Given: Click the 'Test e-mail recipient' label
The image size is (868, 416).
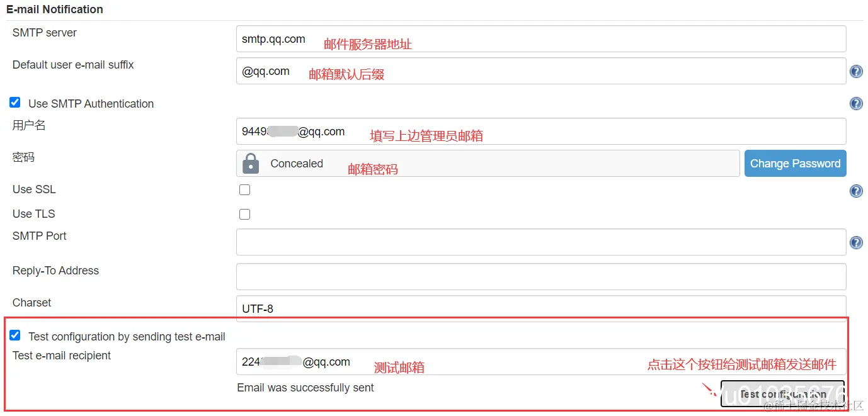Looking at the screenshot, I should pos(62,356).
